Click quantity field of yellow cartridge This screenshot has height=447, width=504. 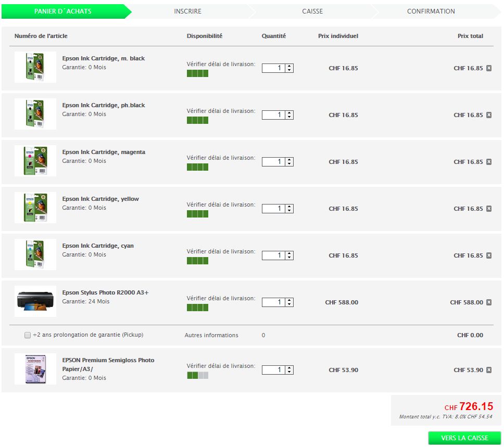click(x=273, y=209)
